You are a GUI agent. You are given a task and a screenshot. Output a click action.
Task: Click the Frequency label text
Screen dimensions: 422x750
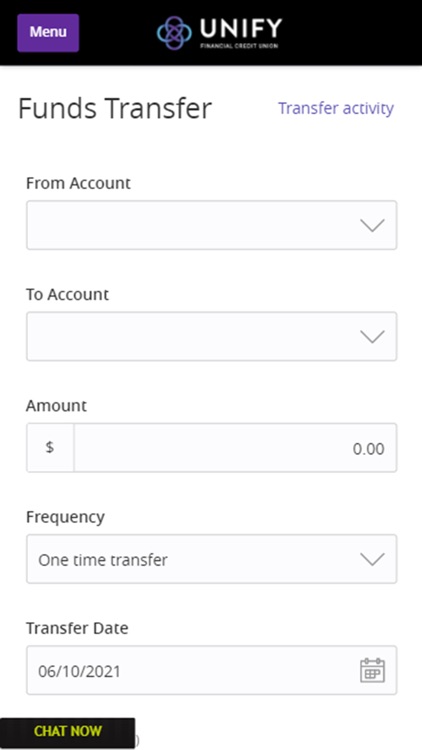tap(66, 518)
